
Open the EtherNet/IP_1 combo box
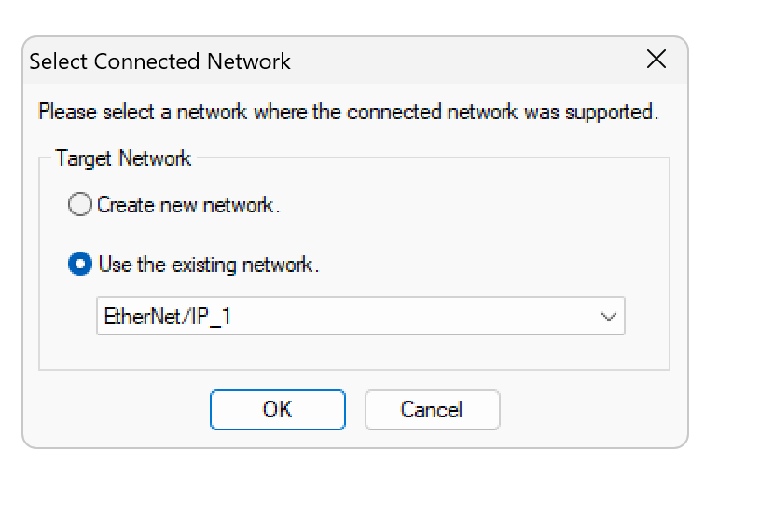360,316
